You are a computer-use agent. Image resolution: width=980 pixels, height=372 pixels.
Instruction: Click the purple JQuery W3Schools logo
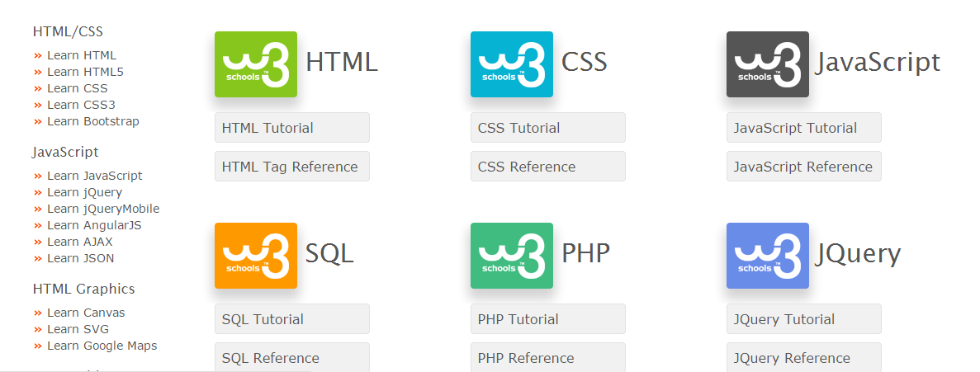click(x=767, y=256)
